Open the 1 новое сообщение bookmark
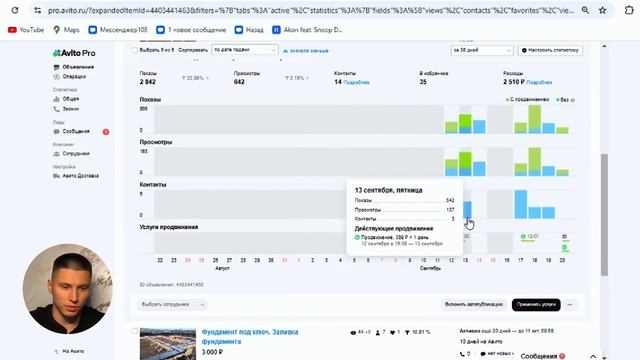 click(191, 30)
